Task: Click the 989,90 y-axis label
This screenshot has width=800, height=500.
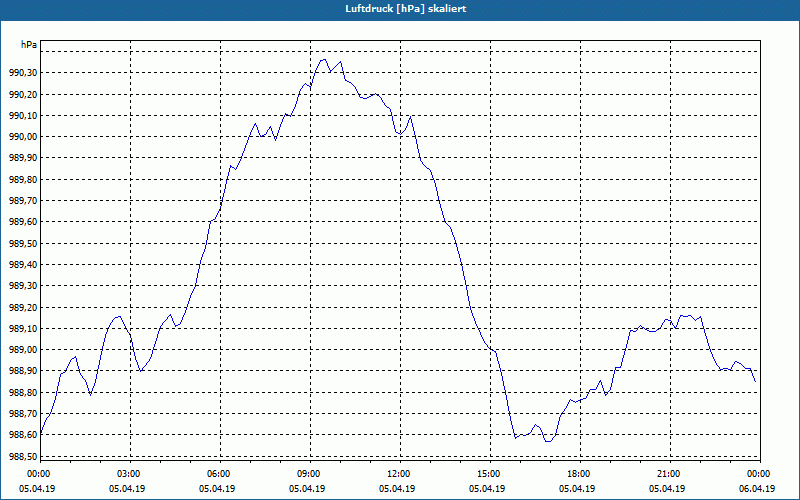Action: (23, 158)
